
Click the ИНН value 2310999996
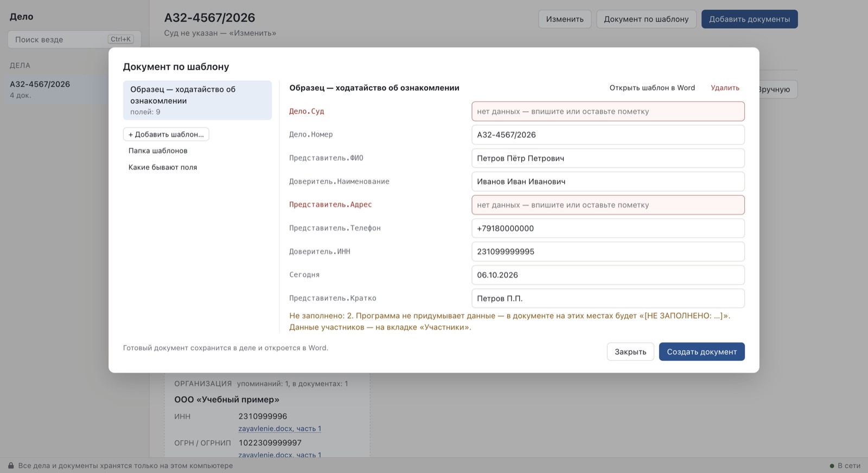pyautogui.click(x=263, y=416)
